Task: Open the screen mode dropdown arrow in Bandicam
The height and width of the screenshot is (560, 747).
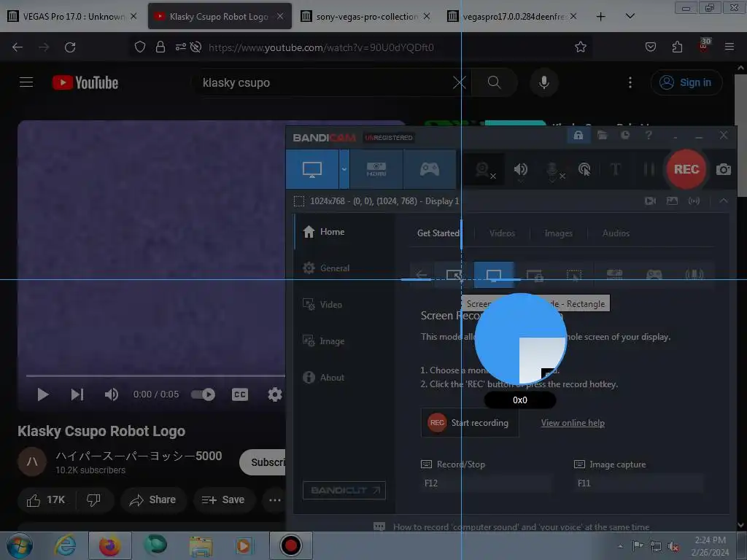Action: (x=344, y=169)
